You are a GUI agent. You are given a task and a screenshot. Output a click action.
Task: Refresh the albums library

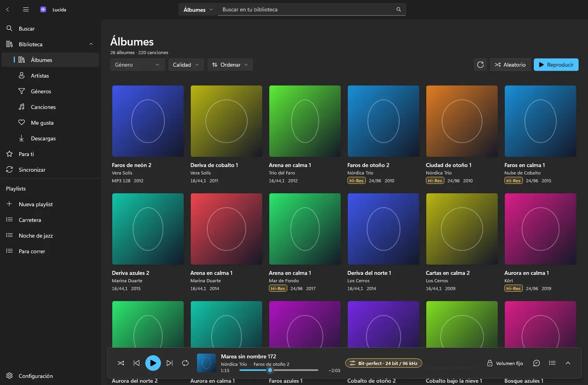tap(480, 65)
